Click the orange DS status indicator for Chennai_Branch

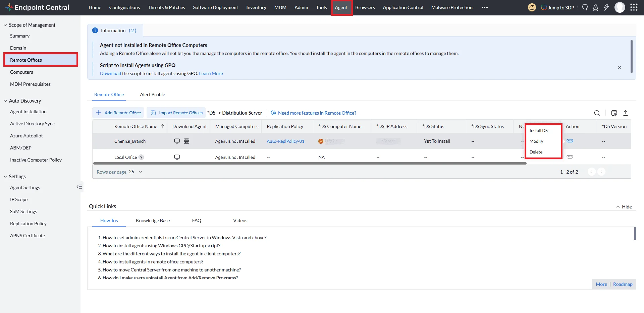click(321, 141)
